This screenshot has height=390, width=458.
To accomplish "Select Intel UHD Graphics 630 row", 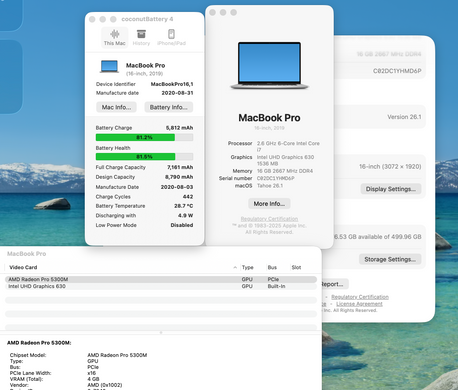I will [161, 286].
